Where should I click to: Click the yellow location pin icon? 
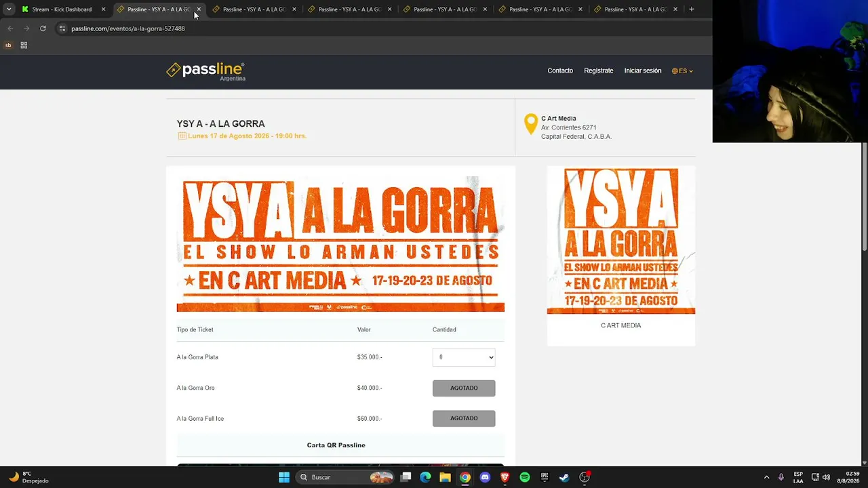pos(531,124)
